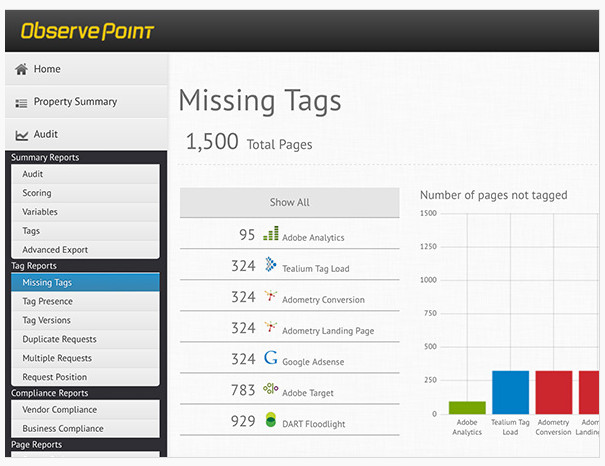
Task: Click the Tag Reports section header
Action: click(34, 266)
